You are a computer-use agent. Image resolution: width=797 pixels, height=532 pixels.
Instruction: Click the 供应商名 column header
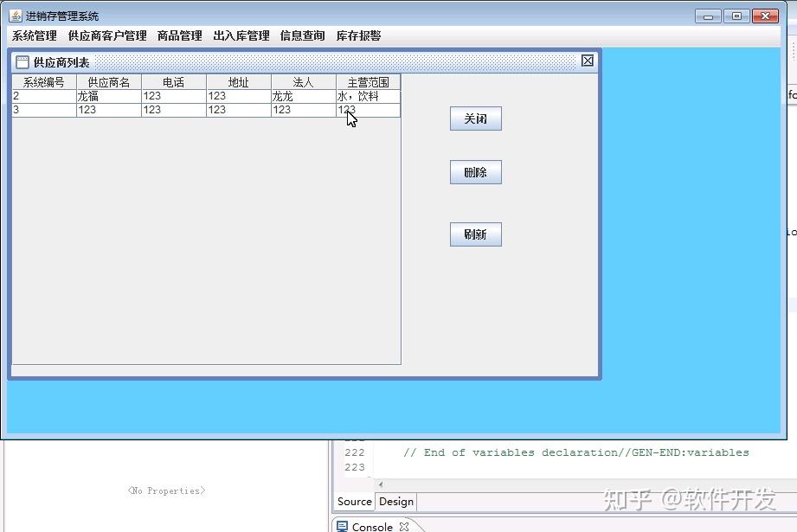107,81
